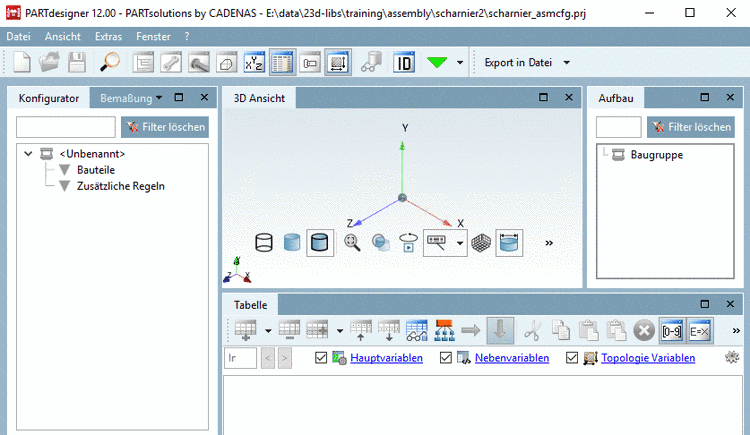Select the Baugruppe item in Aufbau
The width and height of the screenshot is (750, 435).
657,155
